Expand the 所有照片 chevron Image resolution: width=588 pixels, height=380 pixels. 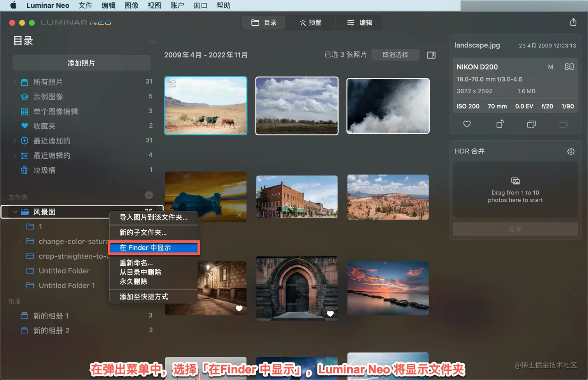tap(15, 82)
